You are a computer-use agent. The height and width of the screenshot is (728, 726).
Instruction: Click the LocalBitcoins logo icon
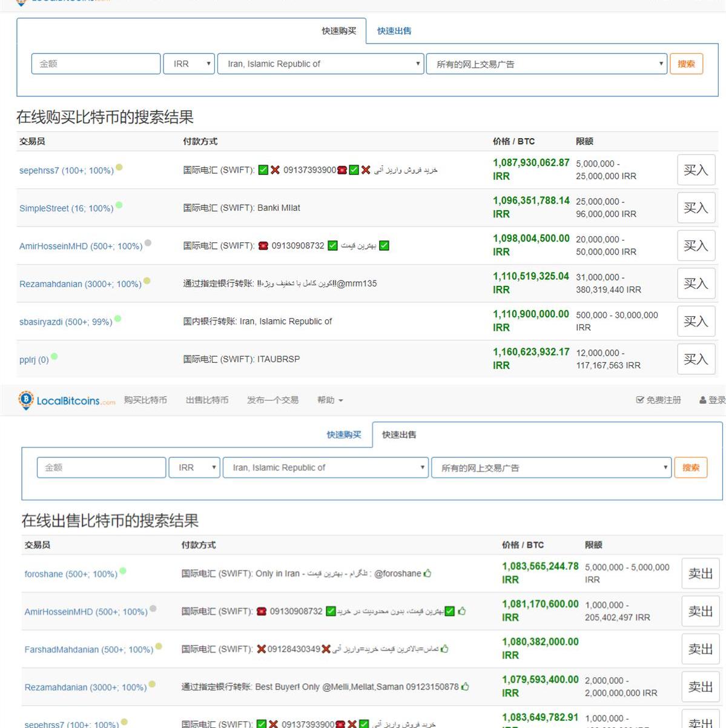[x=26, y=400]
